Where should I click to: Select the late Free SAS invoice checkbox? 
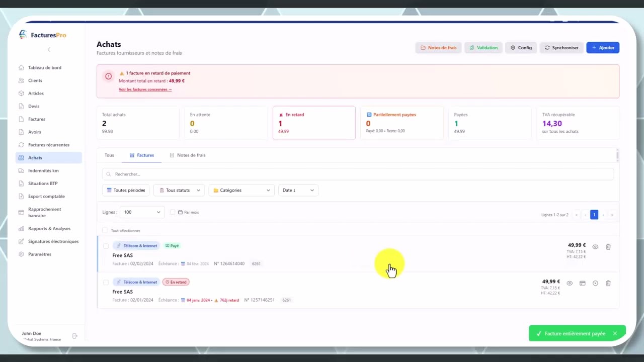coord(106,282)
